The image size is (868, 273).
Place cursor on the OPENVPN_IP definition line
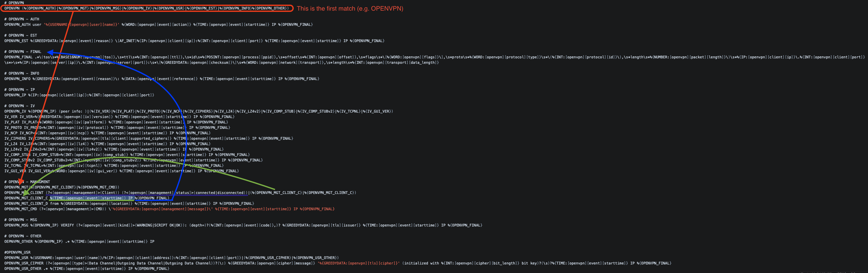[x=79, y=95]
